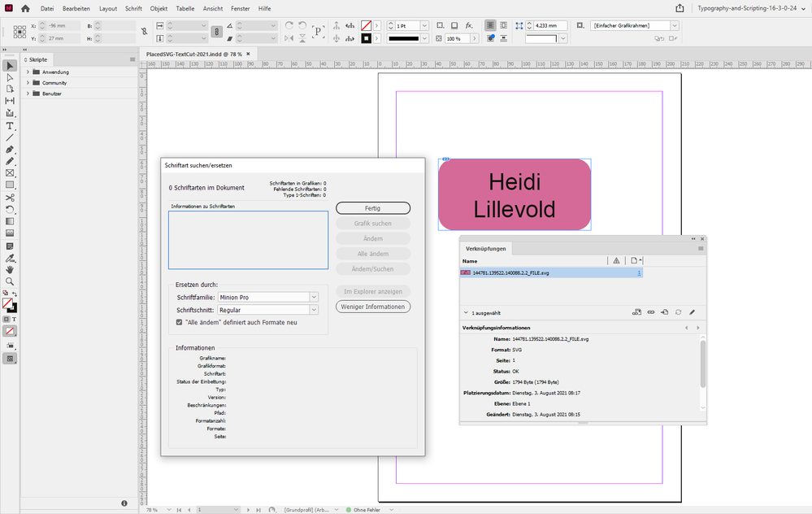Click the share/export icon at top right
The image size is (812, 514).
680,8
